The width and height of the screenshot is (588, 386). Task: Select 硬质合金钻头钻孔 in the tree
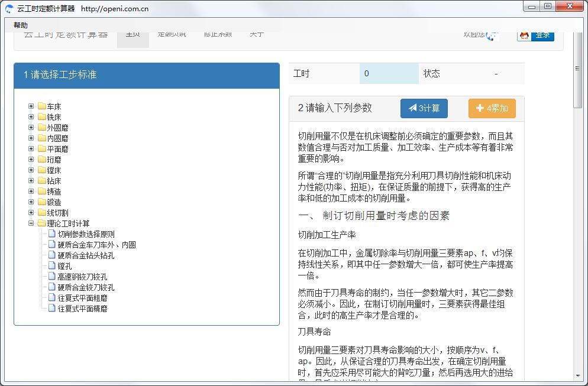click(86, 255)
